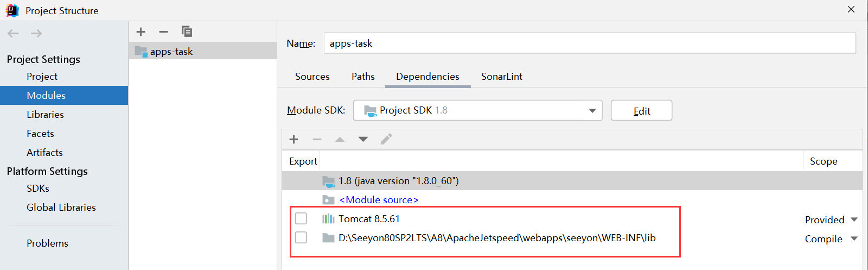The height and width of the screenshot is (270, 868).
Task: Enable export for the WEB-INF\lib directory
Action: click(301, 237)
